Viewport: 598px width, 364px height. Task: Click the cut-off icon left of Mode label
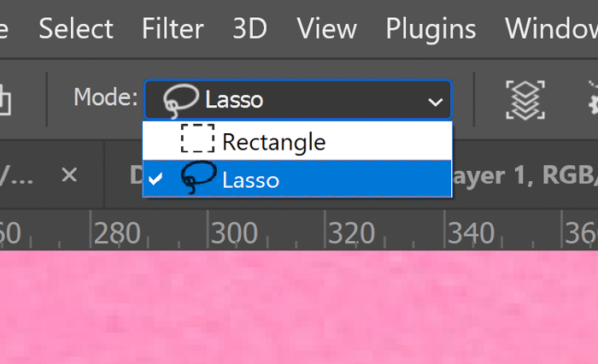pos(5,100)
